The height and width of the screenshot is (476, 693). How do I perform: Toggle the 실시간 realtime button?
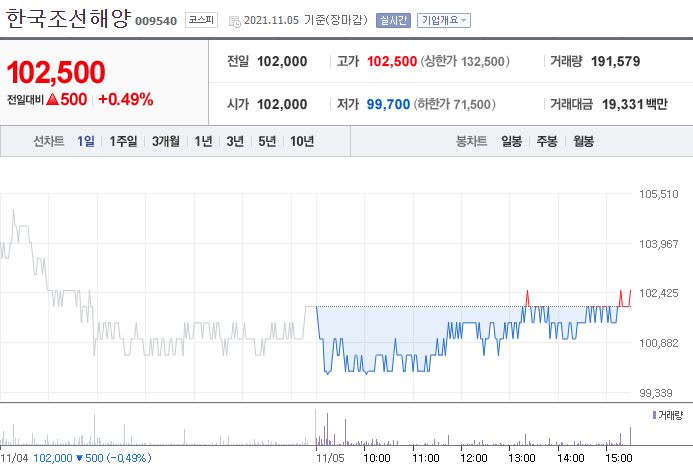click(393, 20)
